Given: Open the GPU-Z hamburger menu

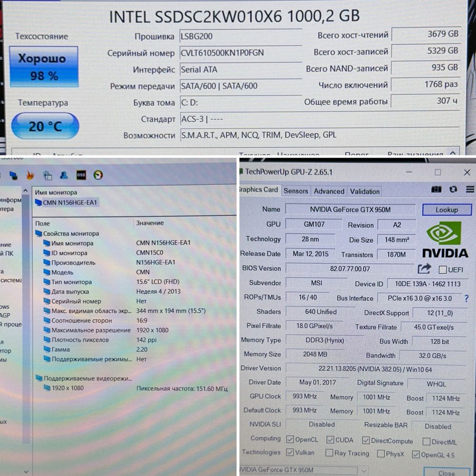Looking at the screenshot, I should click(470, 189).
